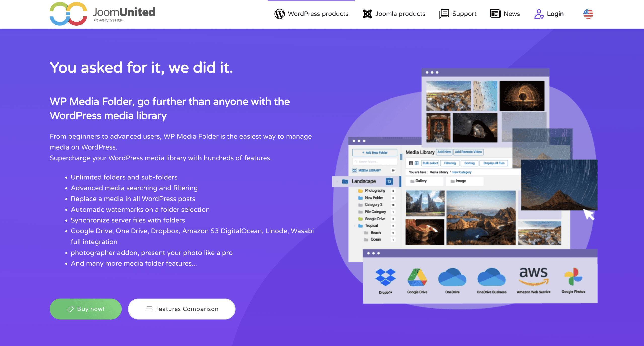This screenshot has height=346, width=644.
Task: Open the US flag language selector
Action: (x=588, y=14)
